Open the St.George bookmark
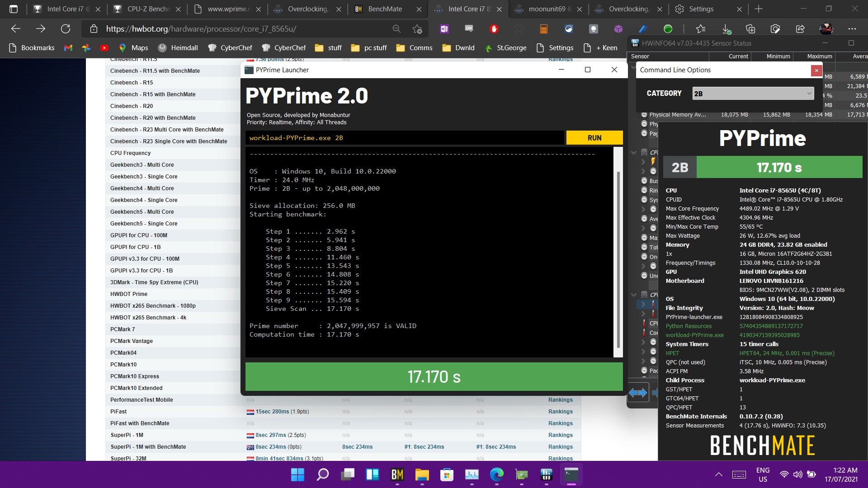This screenshot has height=488, width=868. 506,48
